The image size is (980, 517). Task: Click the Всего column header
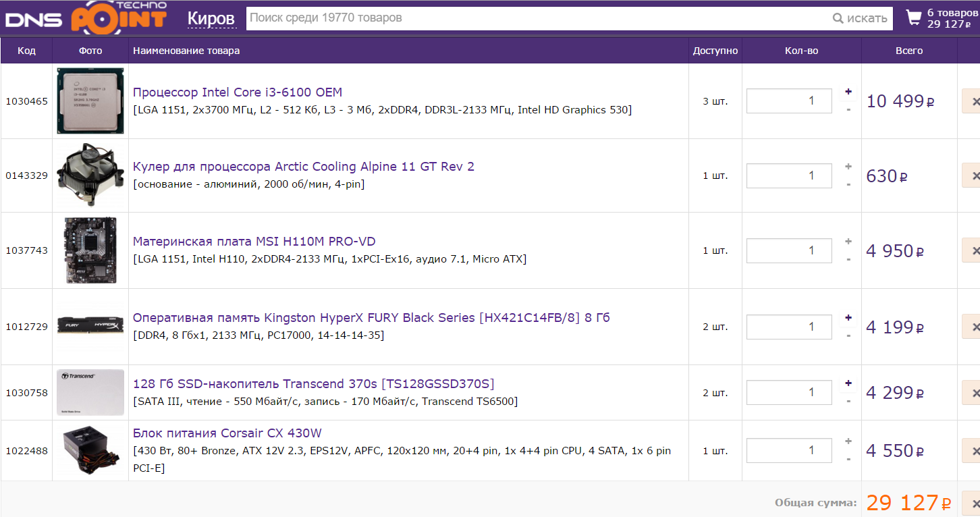pyautogui.click(x=909, y=51)
